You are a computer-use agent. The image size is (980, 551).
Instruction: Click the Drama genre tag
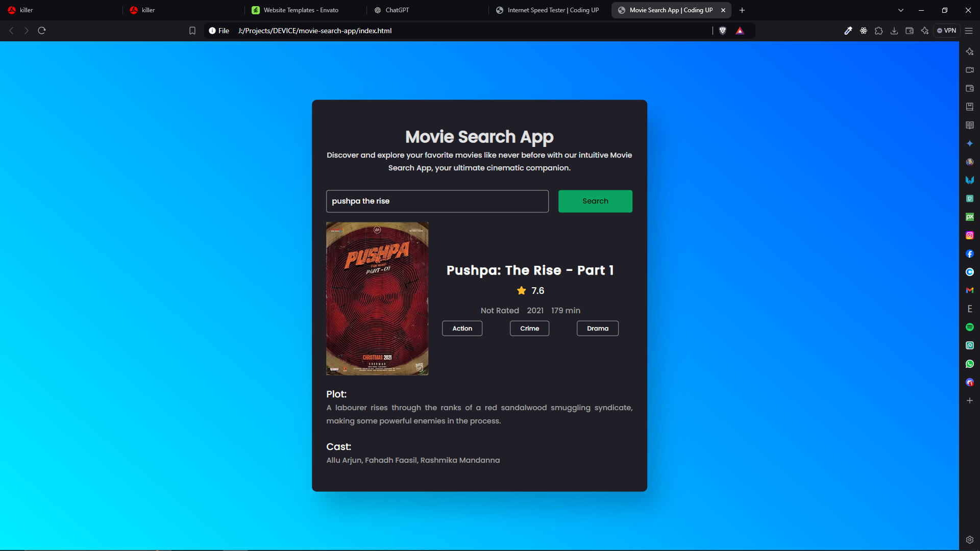click(598, 328)
